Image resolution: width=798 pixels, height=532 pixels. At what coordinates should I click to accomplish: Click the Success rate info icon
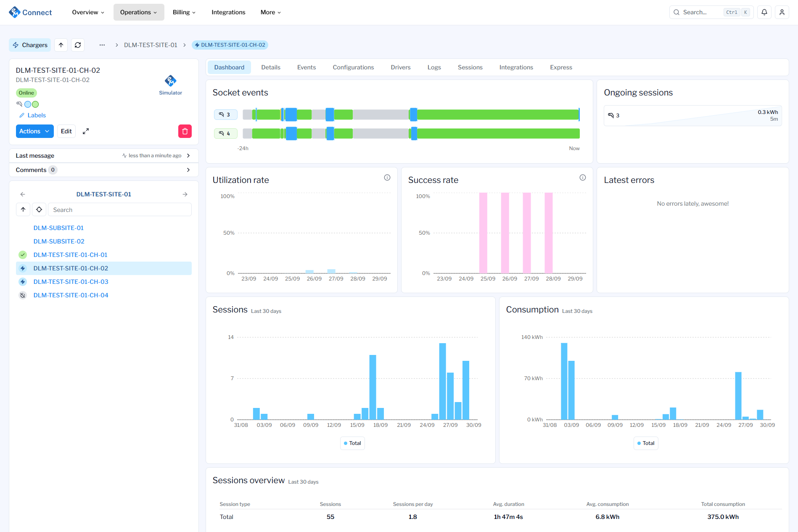(583, 177)
